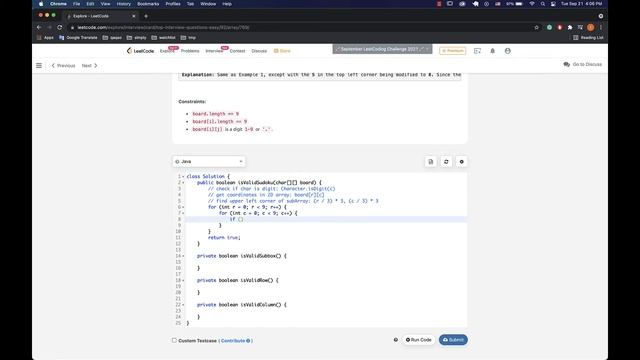
Task: Collapse code fold at line 14
Action: click(183, 256)
